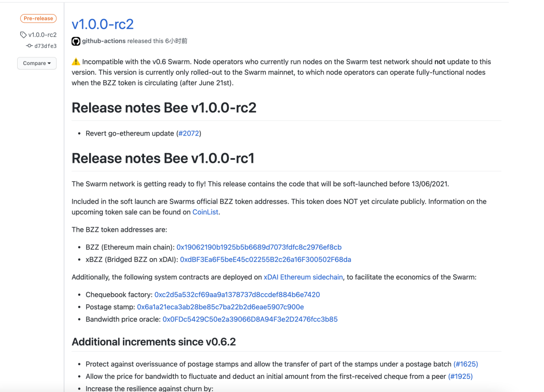The width and height of the screenshot is (544, 392).
Task: Open pull request #1925
Action: pyautogui.click(x=460, y=376)
